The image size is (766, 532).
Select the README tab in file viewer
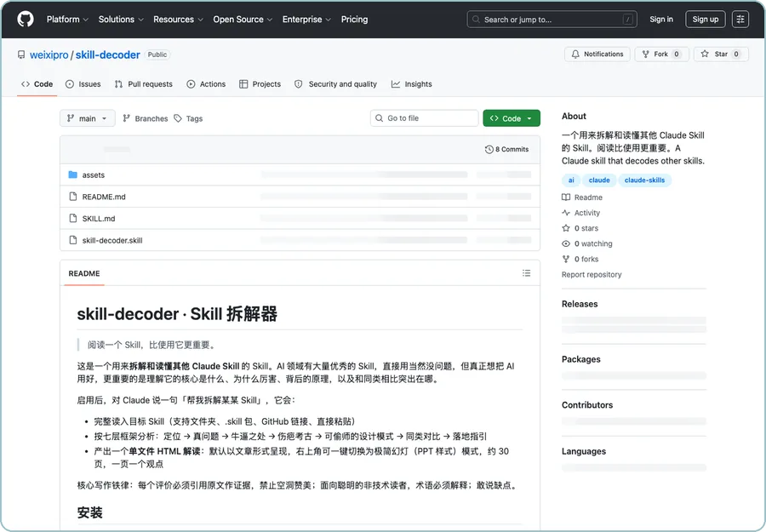(84, 273)
